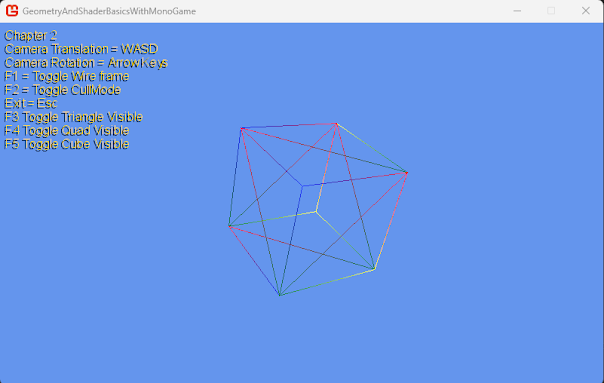Click 'F3 Toggle Triangle Visible' text
Image resolution: width=604 pixels, height=383 pixels.
(73, 117)
